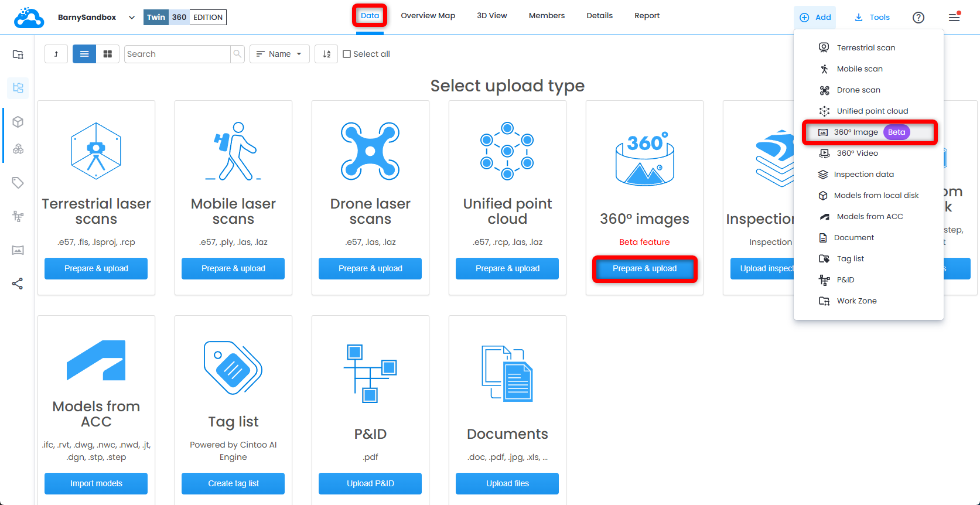The image size is (980, 505).
Task: Click Prepare & upload for Mobile scans
Action: click(x=233, y=268)
